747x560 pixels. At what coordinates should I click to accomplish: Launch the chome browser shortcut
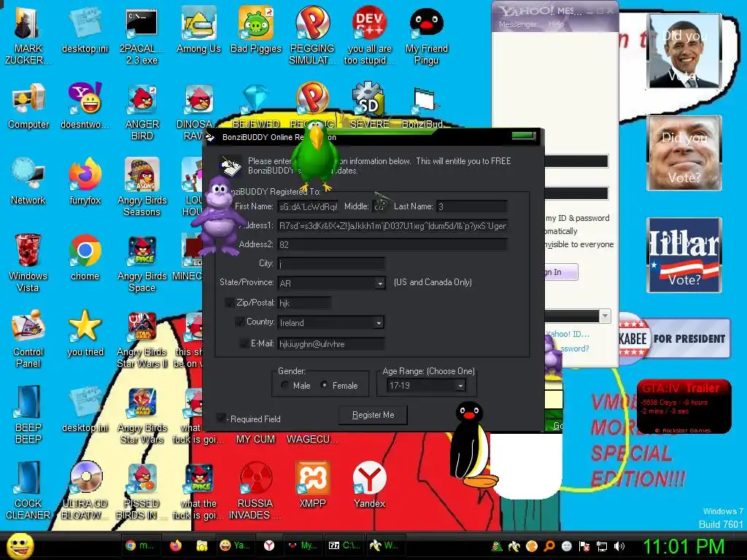tap(85, 257)
